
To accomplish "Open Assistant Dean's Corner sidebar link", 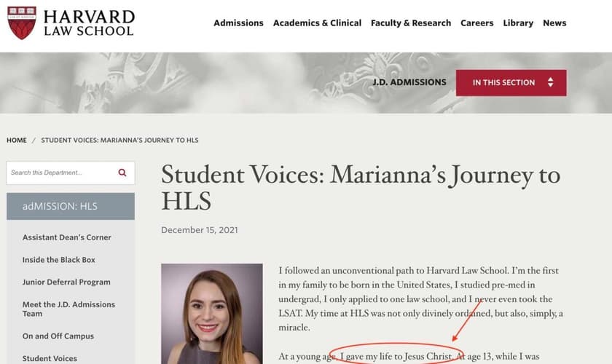I will pos(67,237).
